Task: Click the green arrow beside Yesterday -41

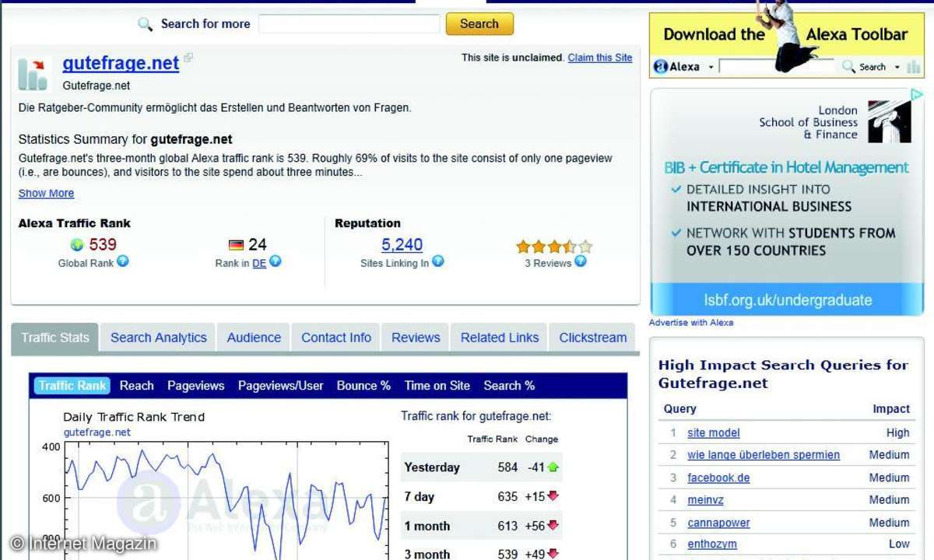Action: 553,467
